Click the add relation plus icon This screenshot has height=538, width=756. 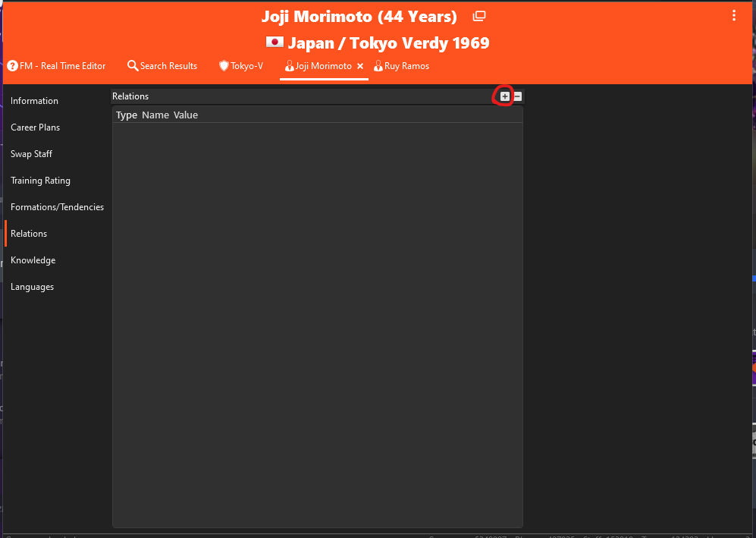click(x=504, y=96)
